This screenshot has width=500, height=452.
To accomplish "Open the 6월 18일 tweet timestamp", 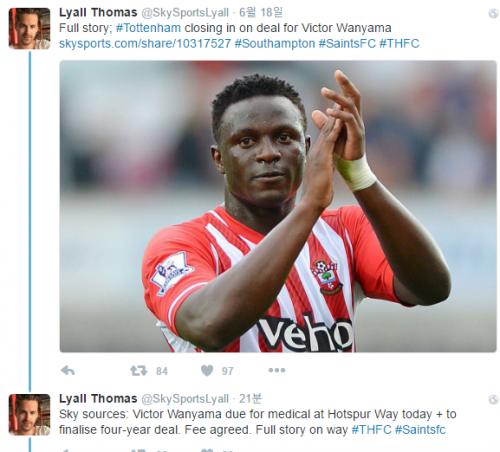I will [261, 13].
